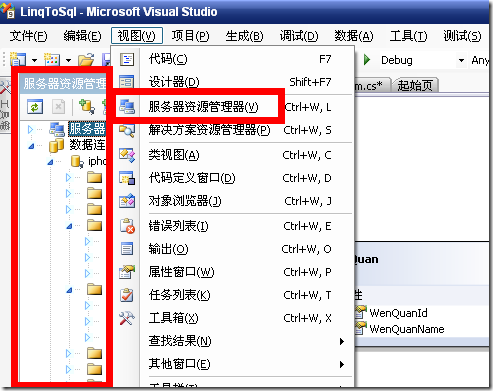Click the output window icon
The image size is (493, 391).
point(127,249)
